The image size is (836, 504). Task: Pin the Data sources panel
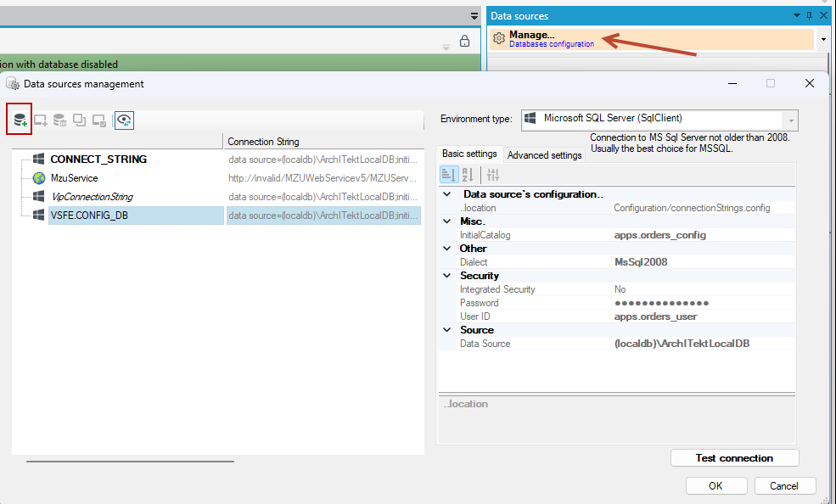click(x=809, y=15)
